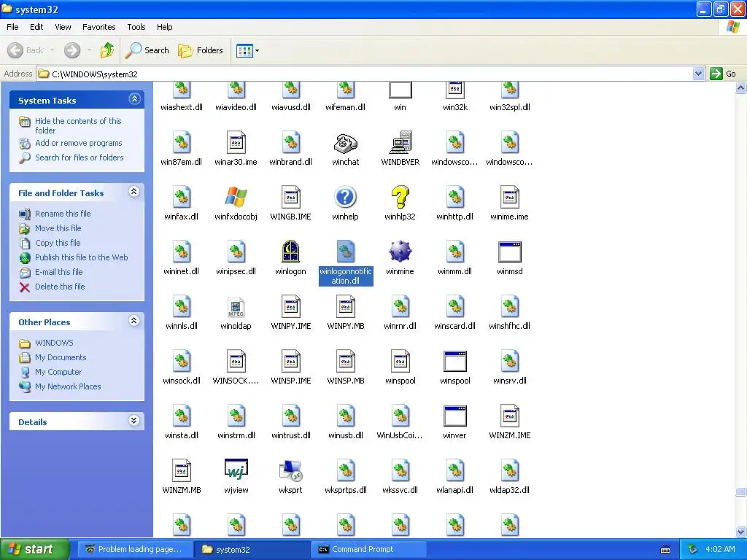This screenshot has width=747, height=560.
Task: Click the scrollbar down arrow
Action: 741,532
